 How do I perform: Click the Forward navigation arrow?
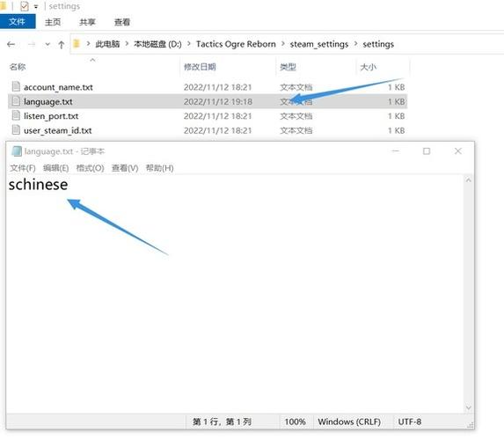31,44
